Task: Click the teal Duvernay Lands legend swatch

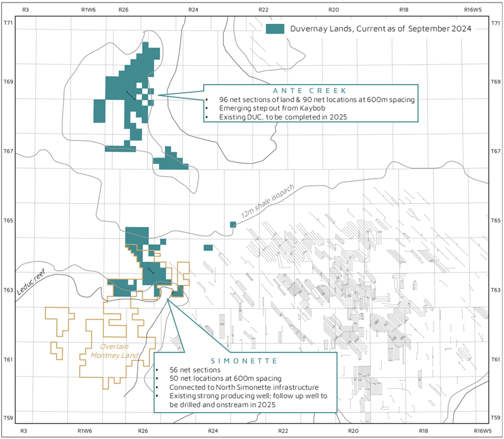Action: [275, 29]
